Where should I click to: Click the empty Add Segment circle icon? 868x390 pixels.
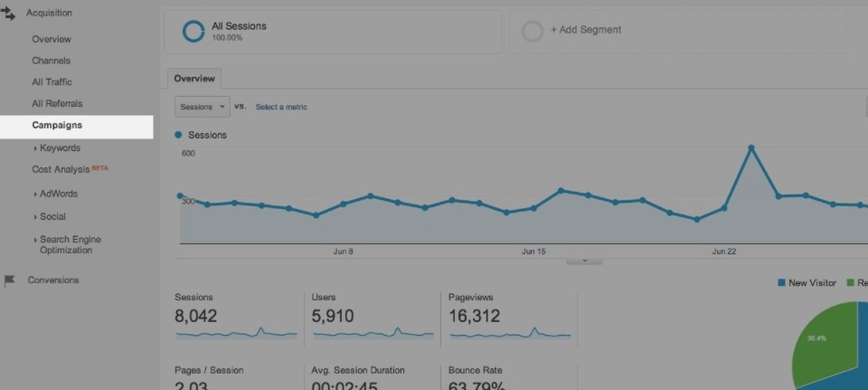coord(533,32)
